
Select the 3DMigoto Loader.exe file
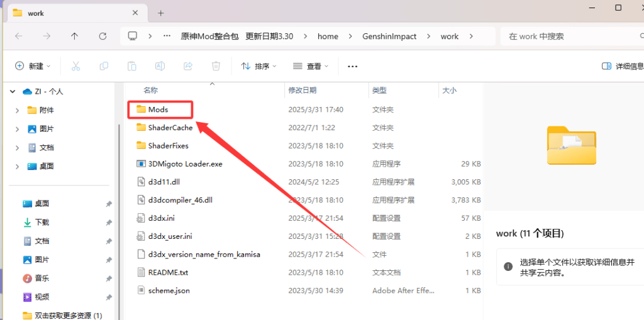pyautogui.click(x=185, y=164)
